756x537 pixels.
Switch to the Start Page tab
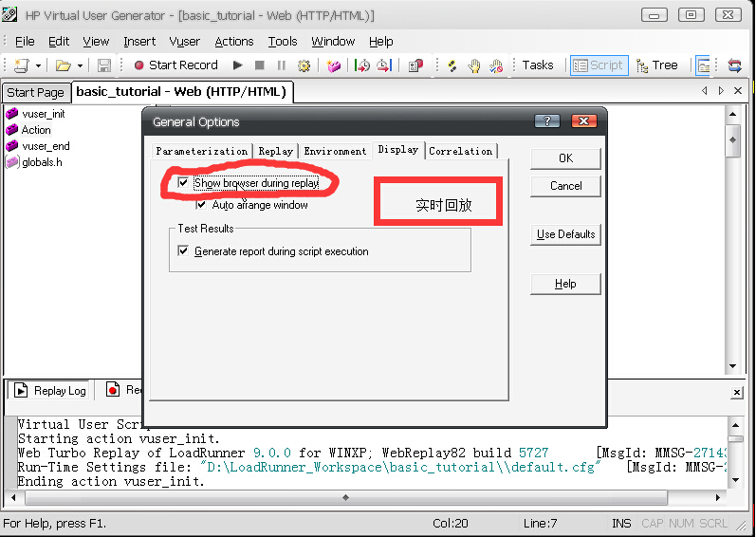pos(35,93)
